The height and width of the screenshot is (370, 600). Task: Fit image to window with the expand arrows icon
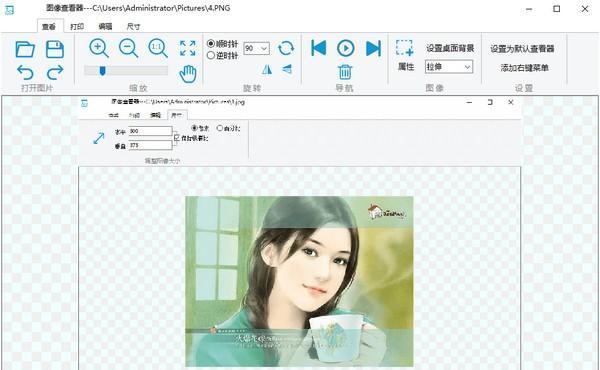(x=188, y=48)
